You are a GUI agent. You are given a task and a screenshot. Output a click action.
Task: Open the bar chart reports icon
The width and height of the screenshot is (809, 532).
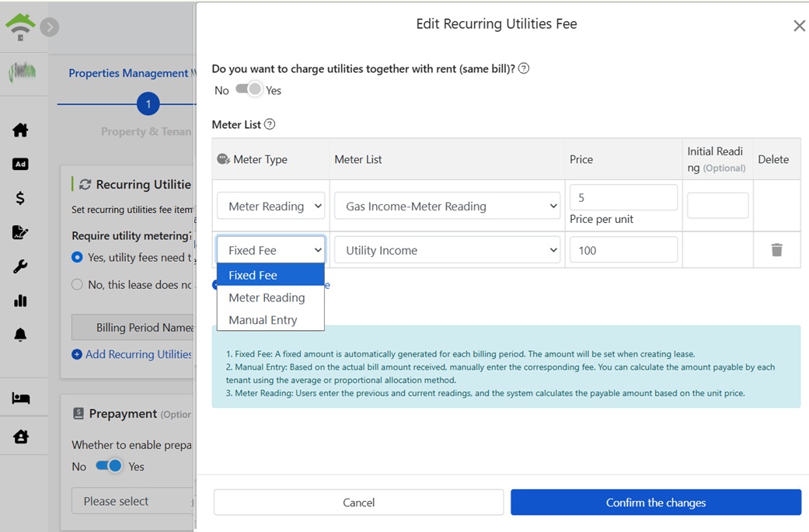(x=20, y=301)
